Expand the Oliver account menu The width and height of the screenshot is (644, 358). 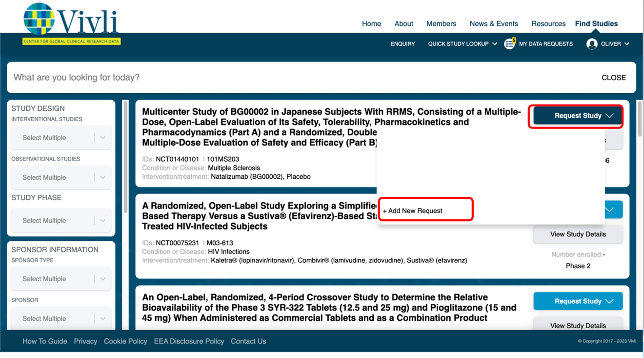[615, 44]
